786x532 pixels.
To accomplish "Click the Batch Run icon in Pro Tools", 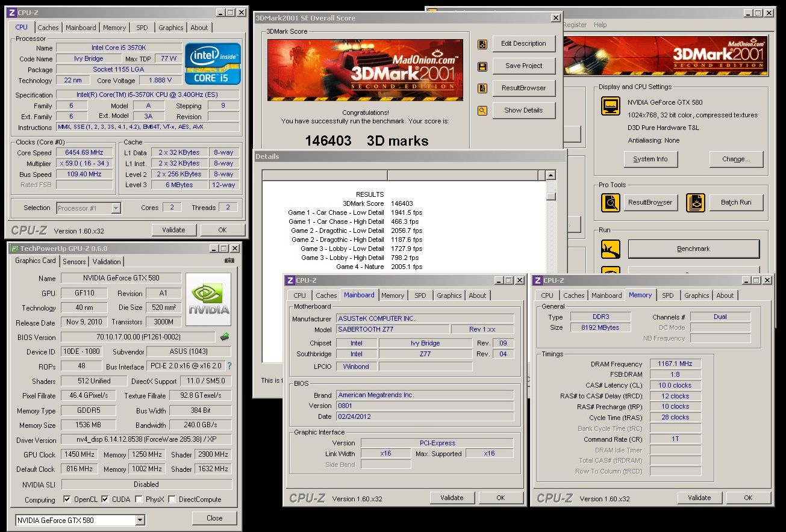I will point(696,202).
